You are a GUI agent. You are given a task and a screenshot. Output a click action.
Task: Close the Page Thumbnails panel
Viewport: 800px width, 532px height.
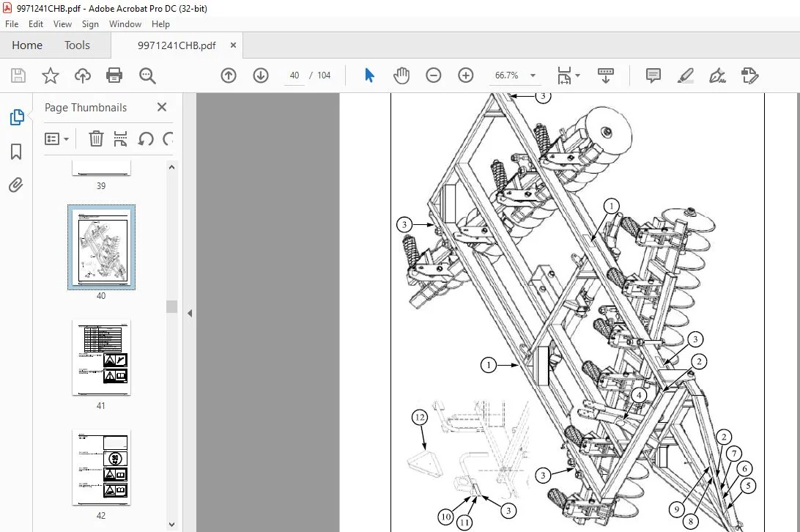click(x=162, y=107)
